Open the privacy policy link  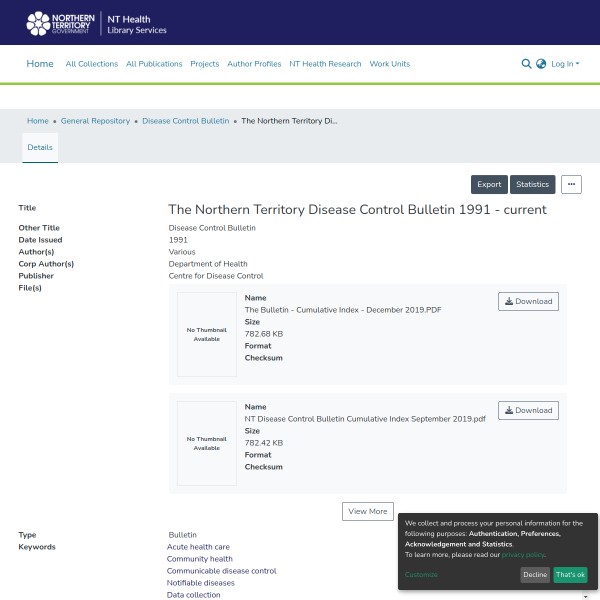(523, 555)
